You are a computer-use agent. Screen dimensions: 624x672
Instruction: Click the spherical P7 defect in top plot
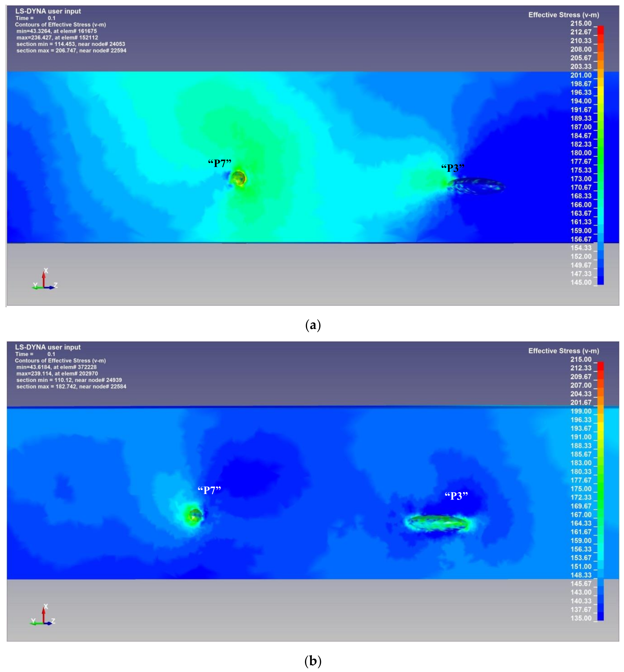(x=239, y=178)
